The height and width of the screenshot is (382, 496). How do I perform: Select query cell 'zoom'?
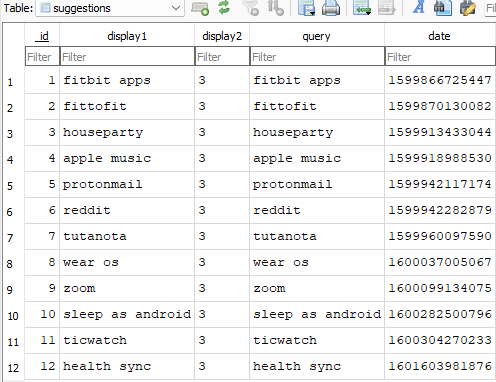[x=317, y=288]
